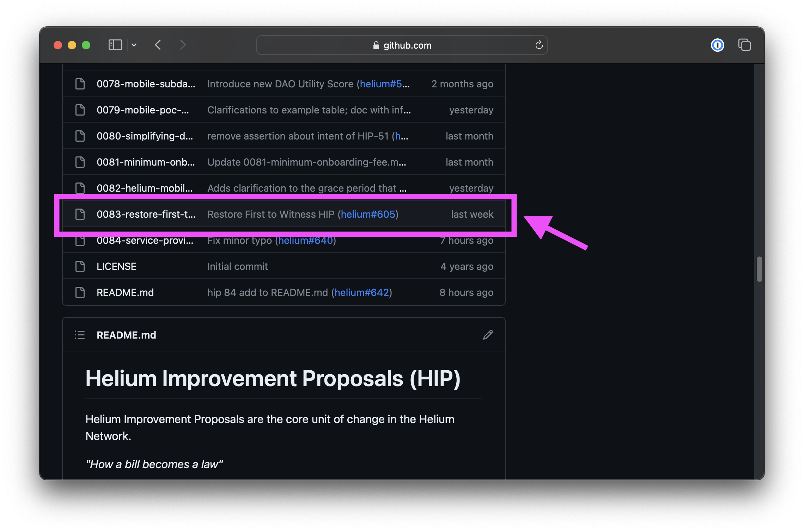Screen dimensions: 804x532
Task: Toggle the Safari sidebar icon
Action: coord(115,45)
